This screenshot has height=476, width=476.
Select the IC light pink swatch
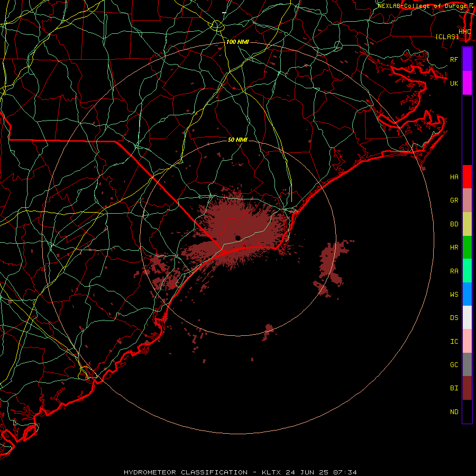pyautogui.click(x=467, y=341)
